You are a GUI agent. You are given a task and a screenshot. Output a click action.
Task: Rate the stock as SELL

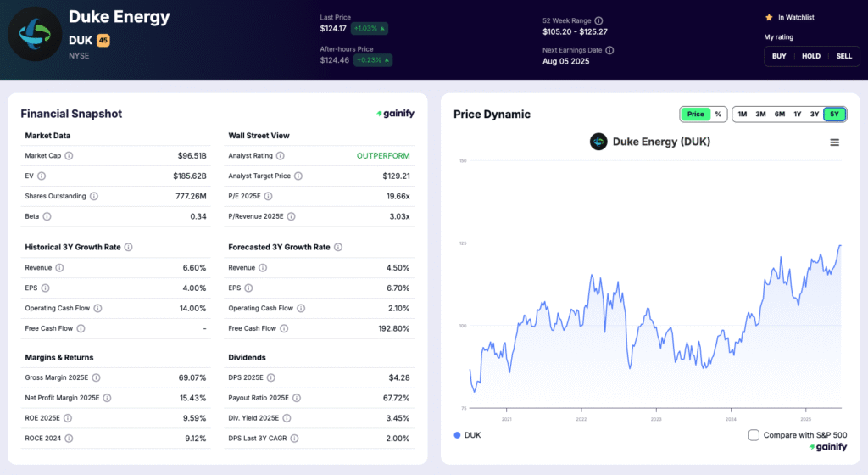[843, 57]
